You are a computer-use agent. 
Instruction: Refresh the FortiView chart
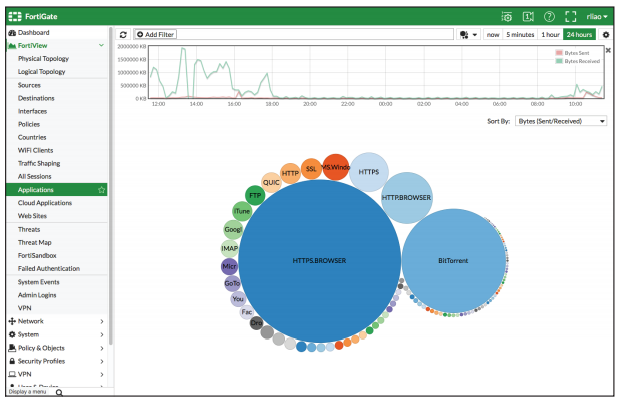pyautogui.click(x=123, y=35)
